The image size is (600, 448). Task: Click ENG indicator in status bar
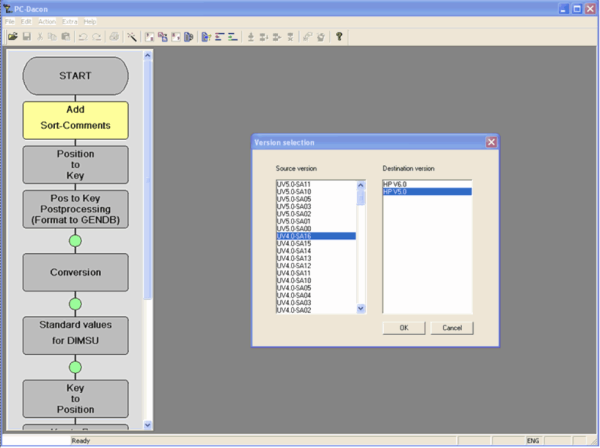click(533, 441)
